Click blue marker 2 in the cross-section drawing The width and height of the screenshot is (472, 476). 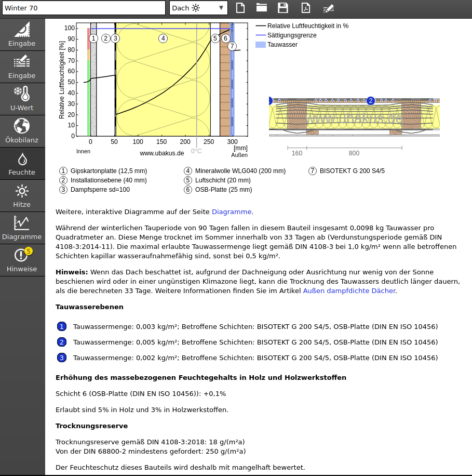coord(370,101)
